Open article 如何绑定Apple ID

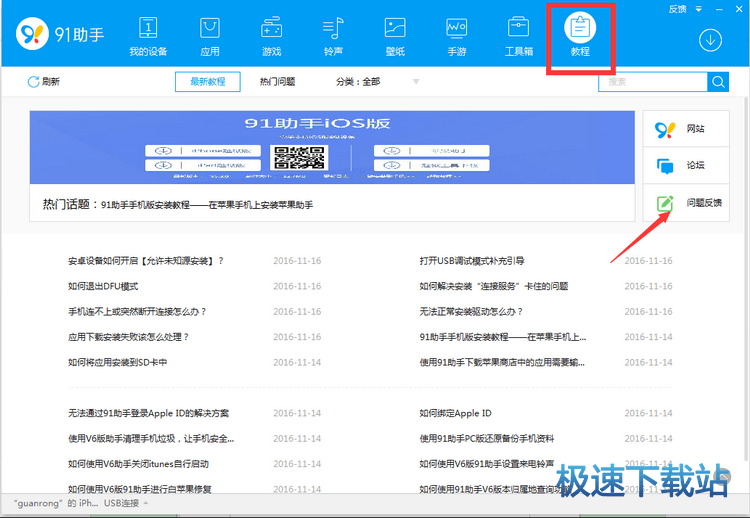coord(455,413)
